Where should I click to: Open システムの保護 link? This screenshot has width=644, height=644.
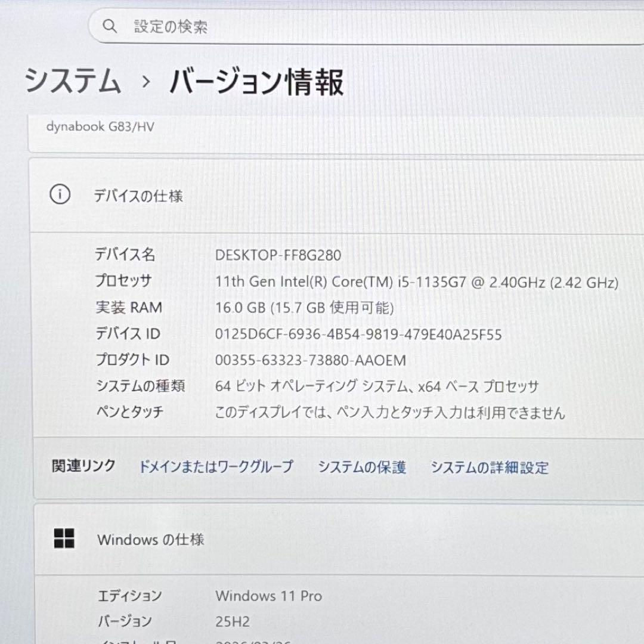click(362, 467)
